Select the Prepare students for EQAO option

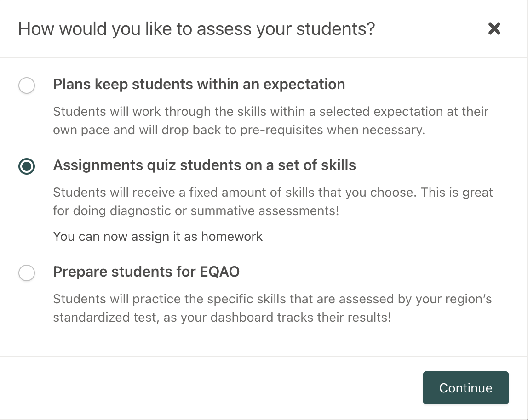tap(27, 273)
